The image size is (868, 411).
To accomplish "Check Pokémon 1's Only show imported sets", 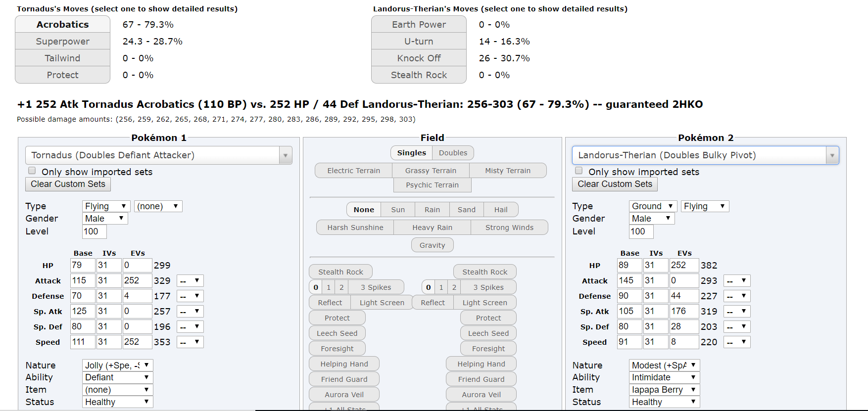I will 32,171.
